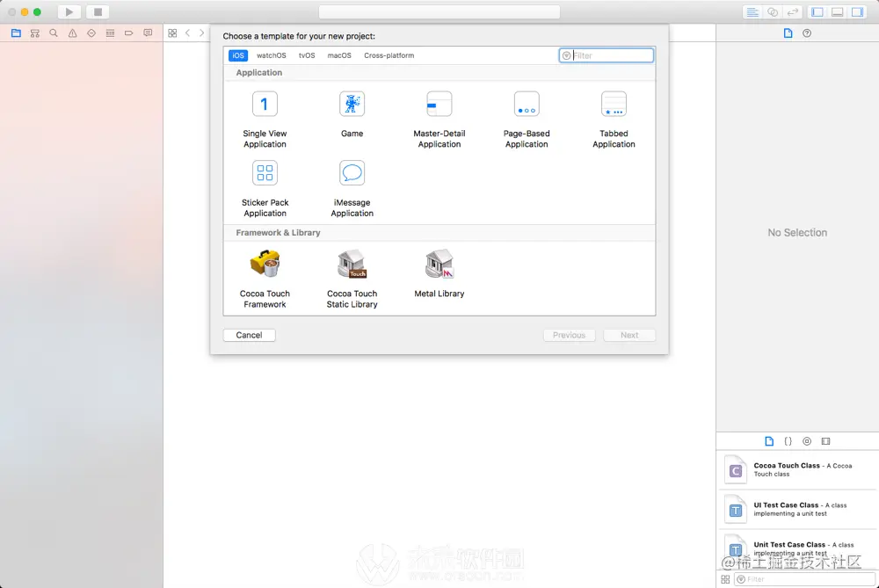Image resolution: width=879 pixels, height=588 pixels.
Task: Show the File Template library
Action: [769, 441]
